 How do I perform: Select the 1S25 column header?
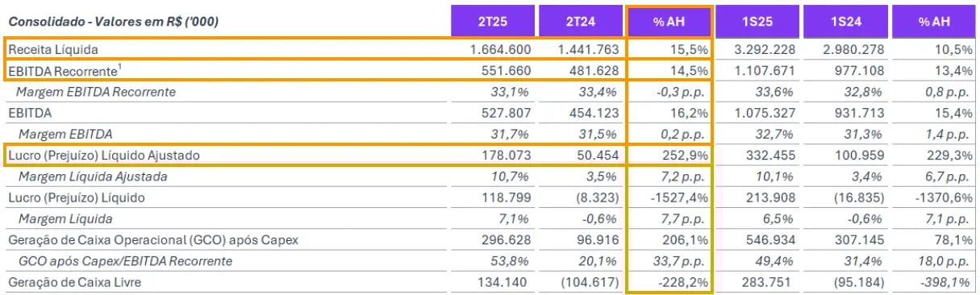point(757,20)
